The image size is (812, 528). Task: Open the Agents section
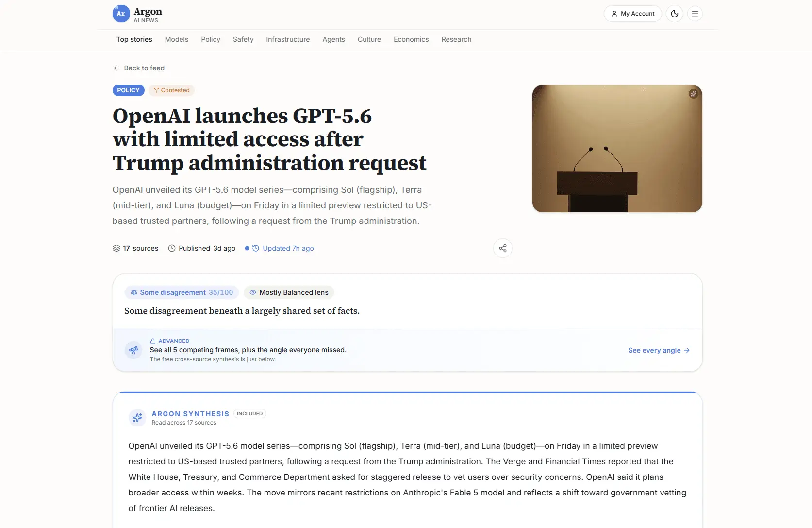333,39
